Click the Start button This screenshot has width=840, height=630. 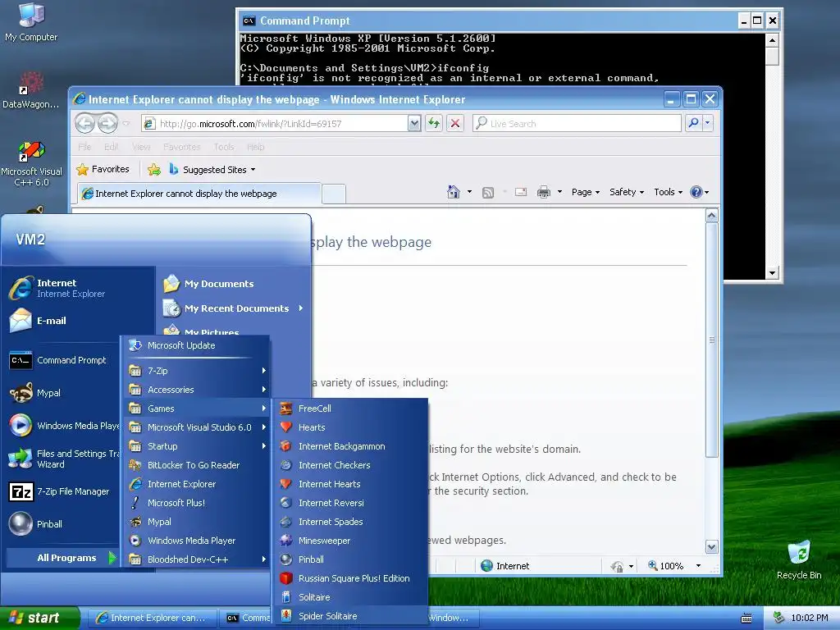point(39,618)
